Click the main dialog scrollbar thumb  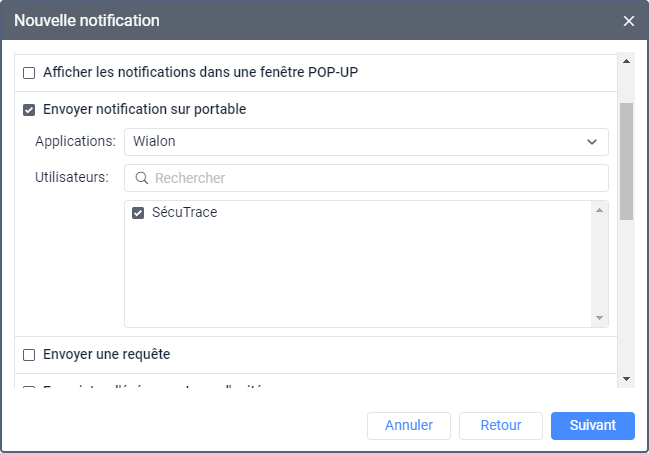[626, 160]
